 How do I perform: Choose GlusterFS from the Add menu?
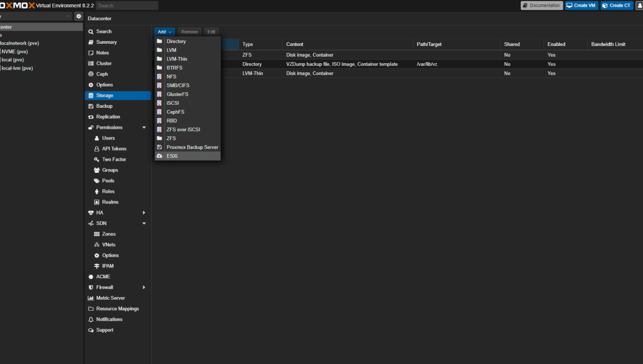187,94
